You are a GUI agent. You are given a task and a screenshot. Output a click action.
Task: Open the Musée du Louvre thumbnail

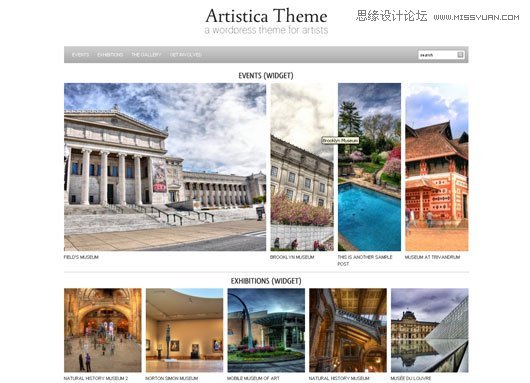click(x=430, y=330)
